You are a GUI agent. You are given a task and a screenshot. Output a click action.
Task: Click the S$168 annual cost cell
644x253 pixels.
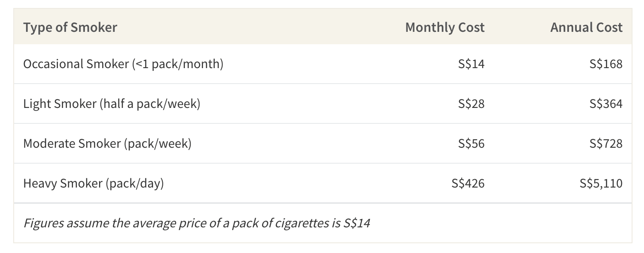(x=606, y=64)
